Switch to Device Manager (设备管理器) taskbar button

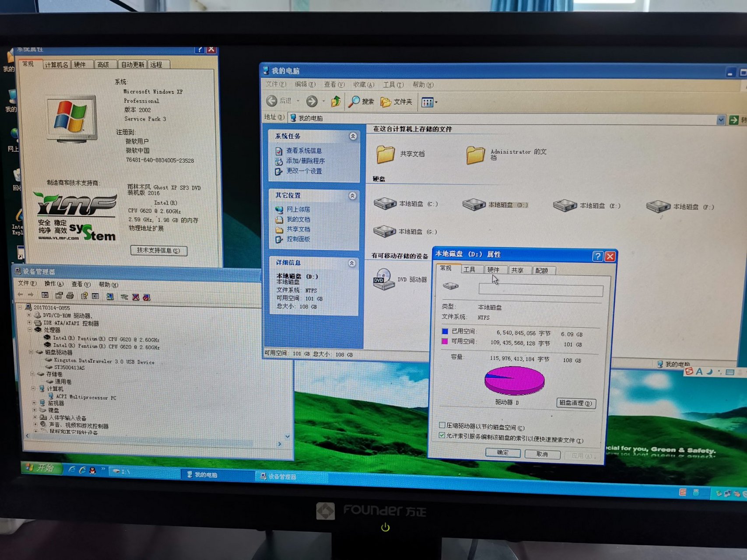[x=291, y=476]
